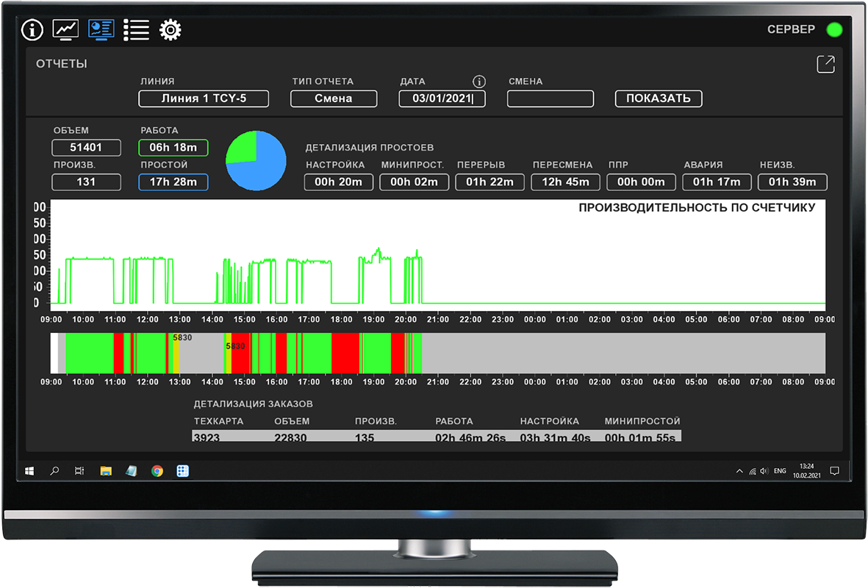
Task: Export report with the pop-out icon
Action: (825, 65)
